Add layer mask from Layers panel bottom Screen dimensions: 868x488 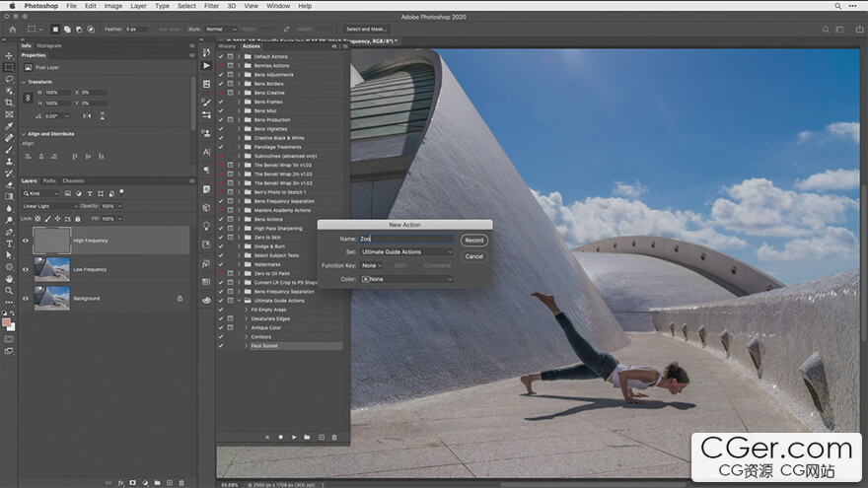[x=132, y=483]
